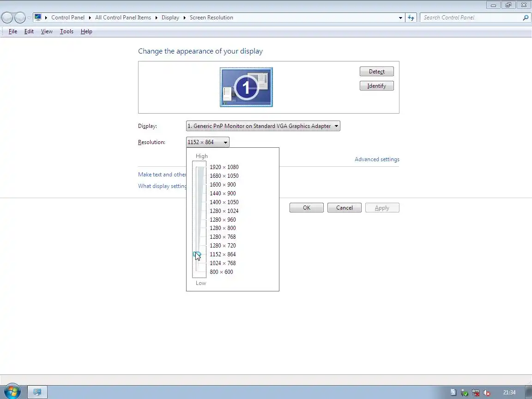Choose 800 × 600 resolution
The height and width of the screenshot is (399, 532).
(x=221, y=272)
